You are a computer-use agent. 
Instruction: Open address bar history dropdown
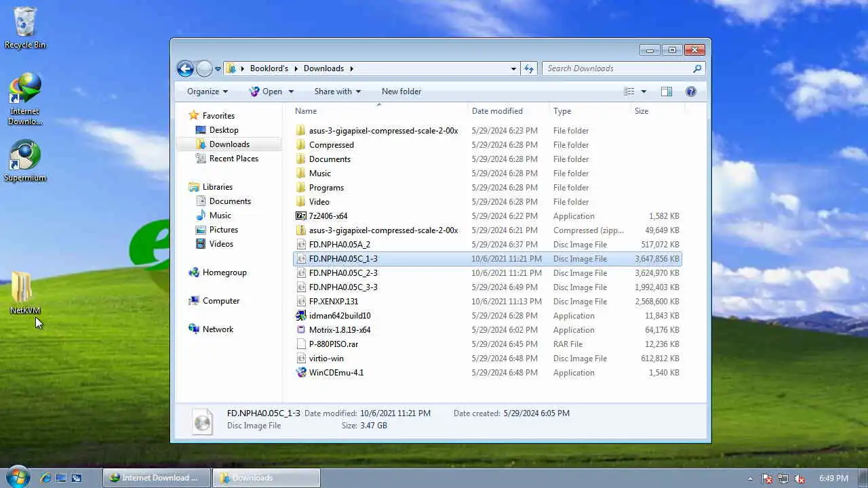tap(513, 68)
